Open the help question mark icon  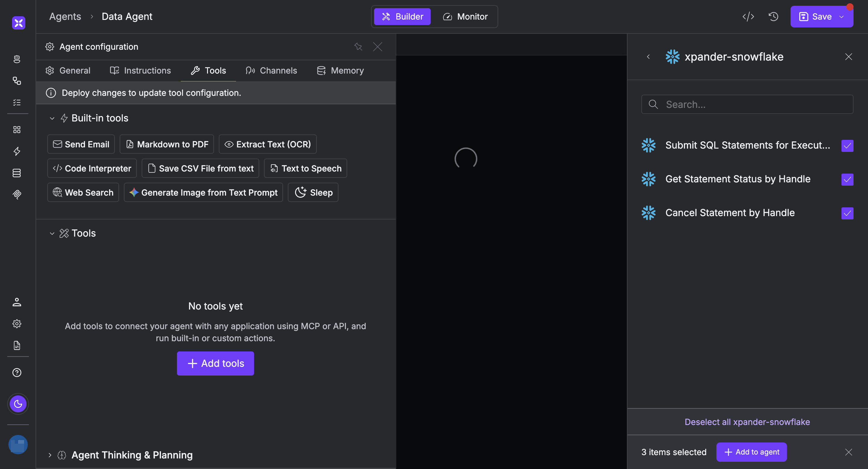click(17, 373)
